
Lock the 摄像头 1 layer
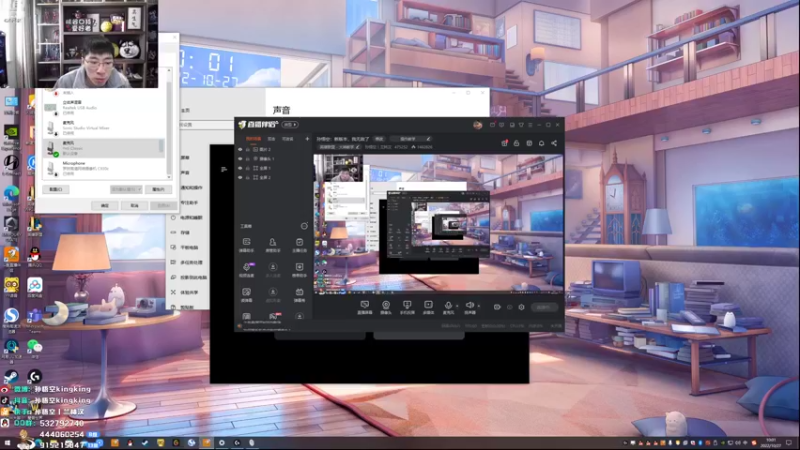coord(247,159)
